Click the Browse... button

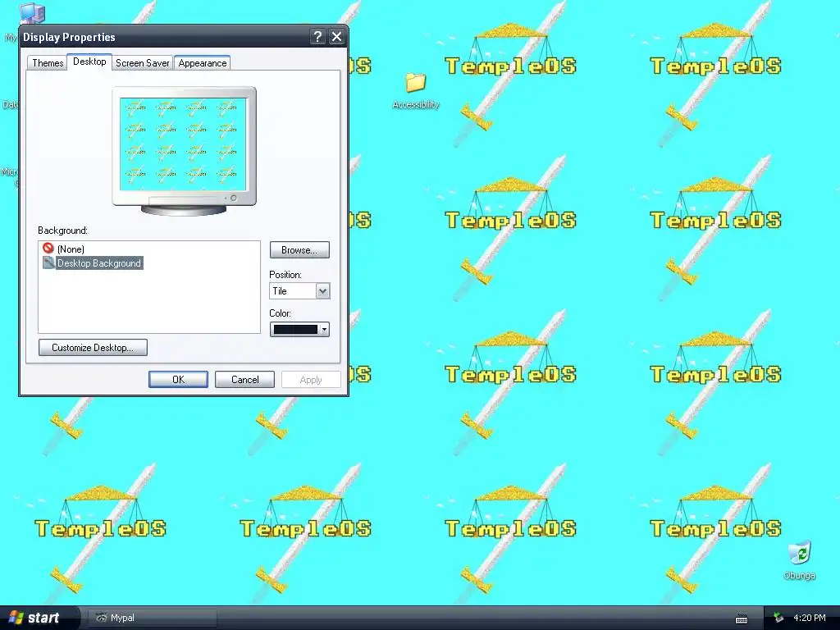tap(299, 250)
